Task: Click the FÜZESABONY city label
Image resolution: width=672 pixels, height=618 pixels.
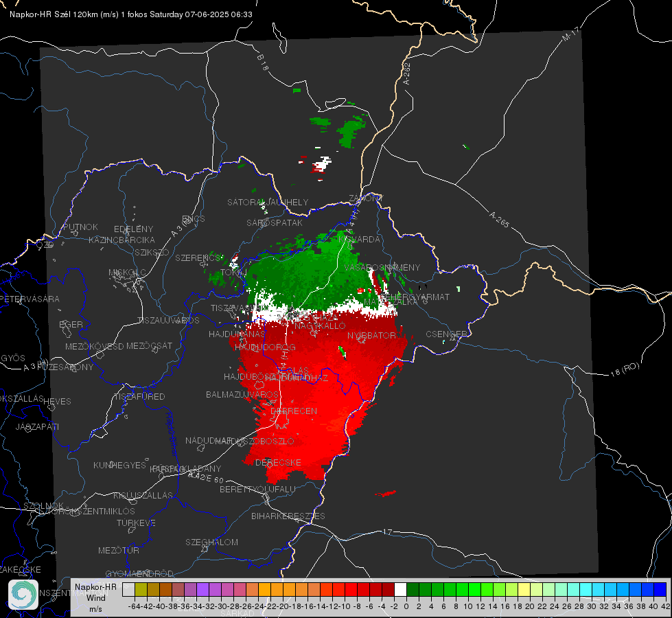Action: click(x=65, y=367)
